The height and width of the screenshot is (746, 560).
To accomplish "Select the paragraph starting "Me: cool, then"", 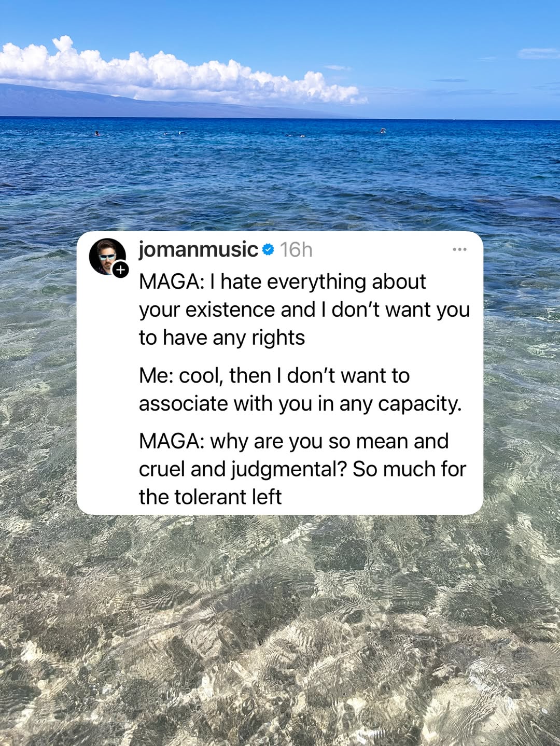I will 300,389.
